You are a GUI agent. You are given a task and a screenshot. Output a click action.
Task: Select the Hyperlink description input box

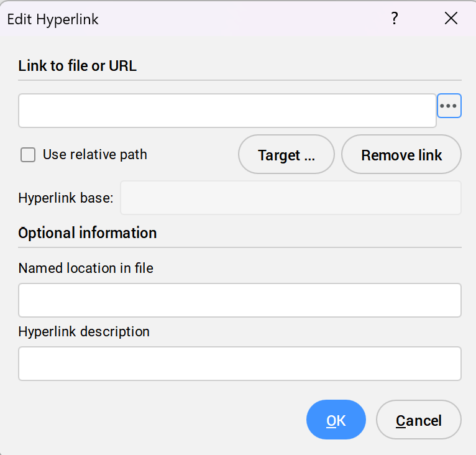coord(239,364)
